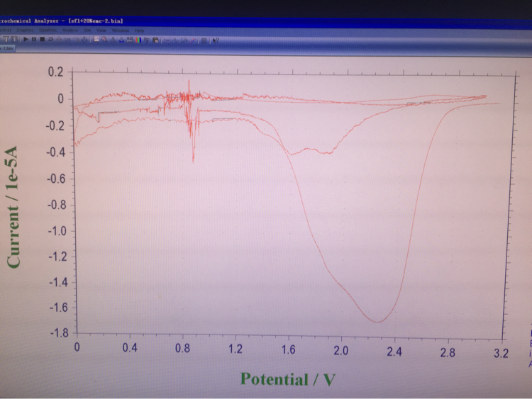This screenshot has width=532, height=399.
Task: Start the experiment with Run button
Action: (x=26, y=39)
